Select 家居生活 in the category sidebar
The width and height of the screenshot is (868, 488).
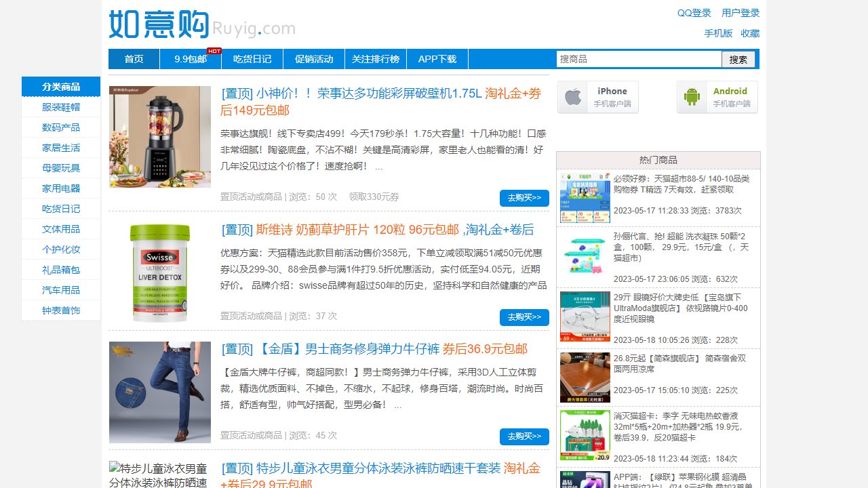click(61, 148)
